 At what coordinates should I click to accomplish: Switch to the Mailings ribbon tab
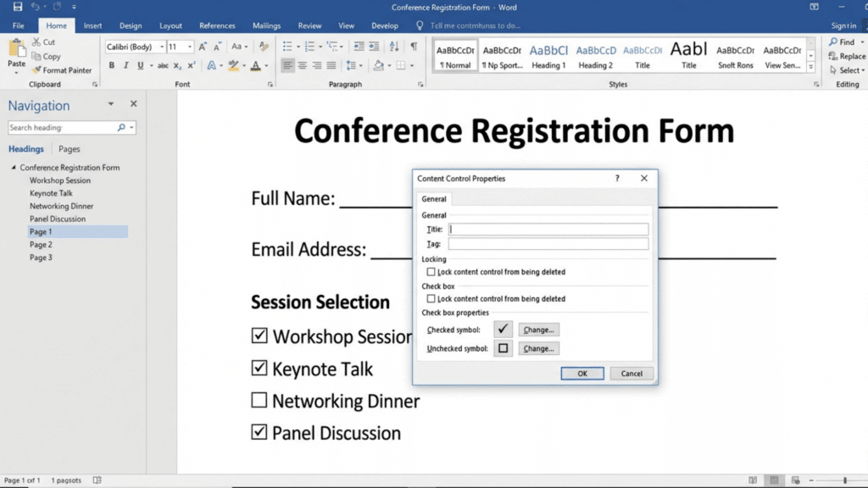tap(266, 25)
